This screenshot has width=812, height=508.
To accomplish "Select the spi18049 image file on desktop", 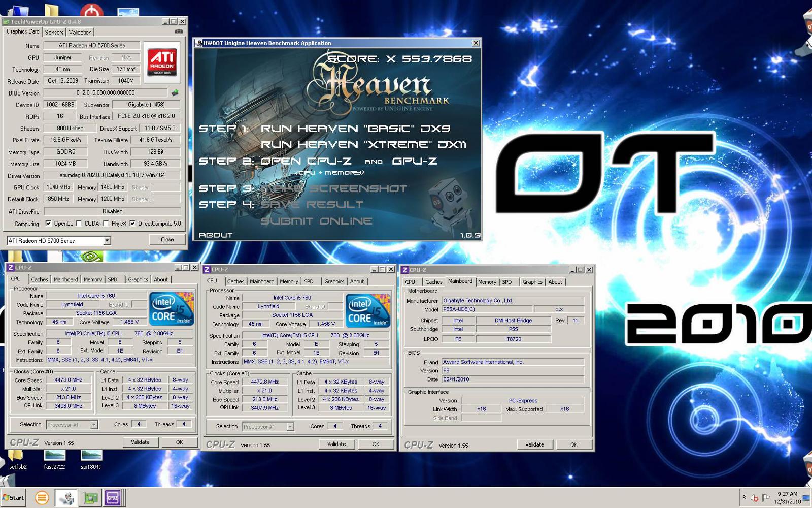I will [x=91, y=459].
